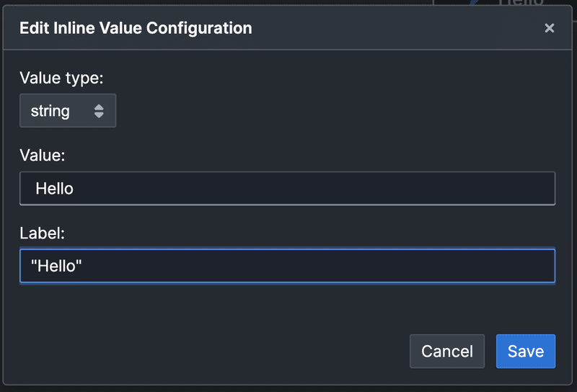Screen dimensions: 577x392
Task: Click empty dialog area left of Cancel
Action: tap(216, 351)
